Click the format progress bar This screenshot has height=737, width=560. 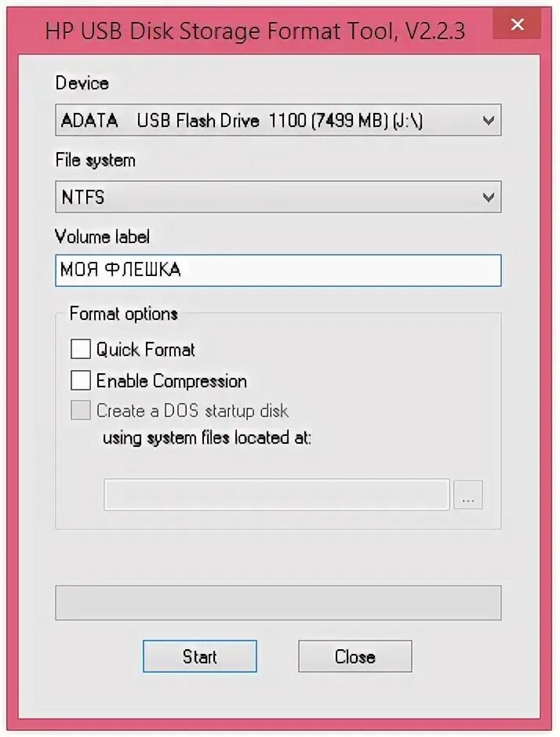(278, 603)
